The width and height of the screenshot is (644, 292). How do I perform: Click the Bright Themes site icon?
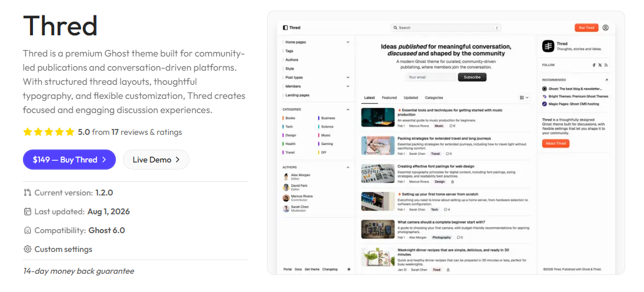pyautogui.click(x=545, y=96)
